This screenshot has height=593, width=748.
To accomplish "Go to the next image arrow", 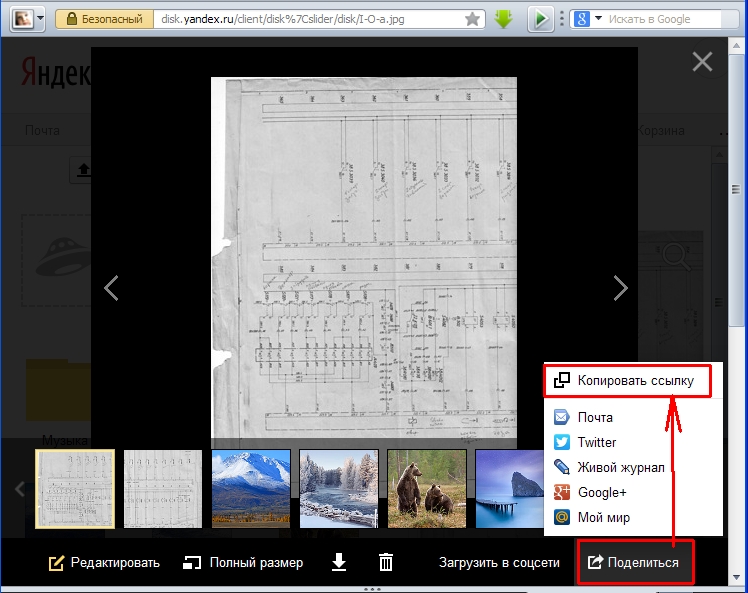I will pos(620,289).
